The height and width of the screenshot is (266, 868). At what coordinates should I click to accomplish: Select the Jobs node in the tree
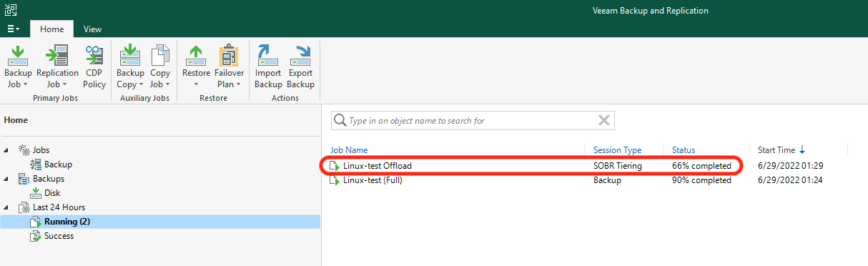tap(41, 150)
